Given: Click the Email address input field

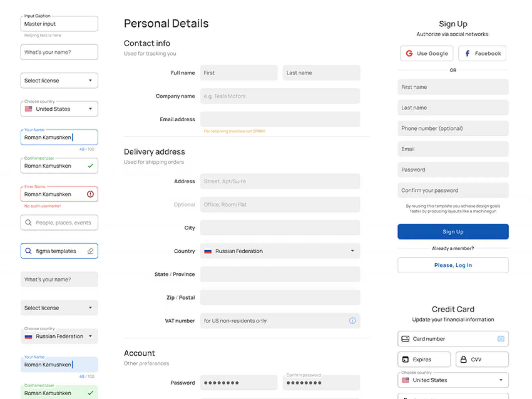Looking at the screenshot, I should point(280,119).
